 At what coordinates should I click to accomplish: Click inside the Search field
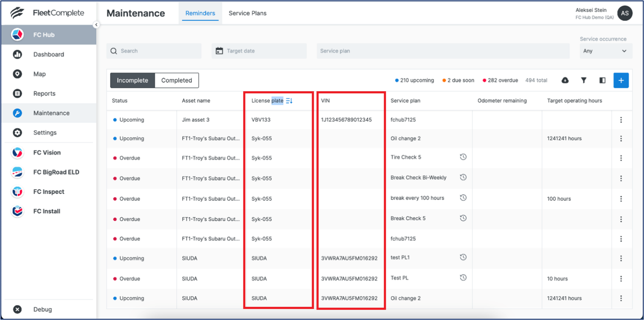point(154,51)
